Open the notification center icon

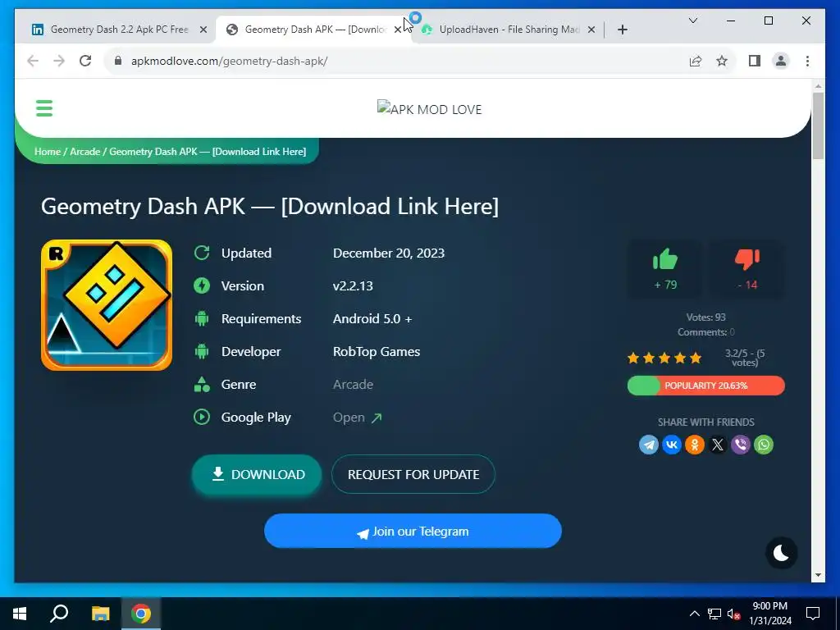pyautogui.click(x=813, y=614)
